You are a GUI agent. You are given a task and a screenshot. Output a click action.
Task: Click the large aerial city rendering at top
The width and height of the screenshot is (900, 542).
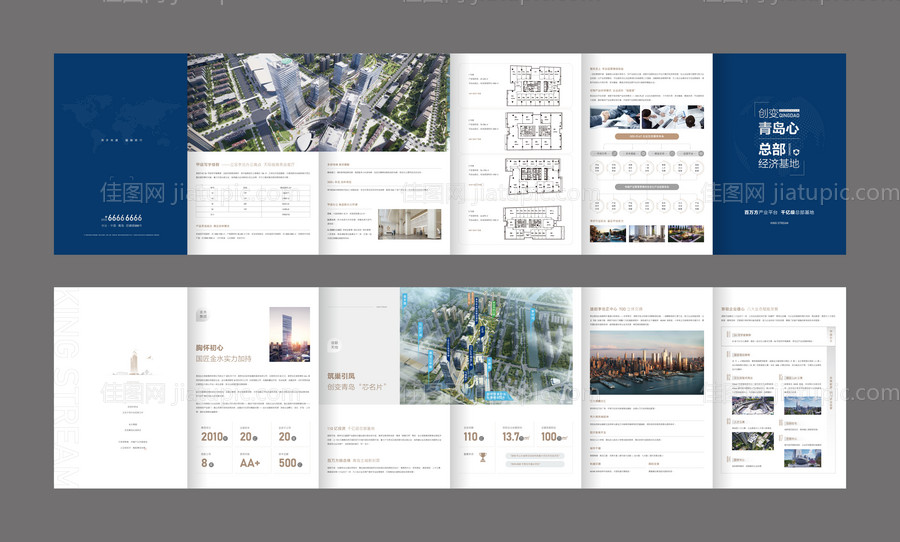pyautogui.click(x=317, y=102)
